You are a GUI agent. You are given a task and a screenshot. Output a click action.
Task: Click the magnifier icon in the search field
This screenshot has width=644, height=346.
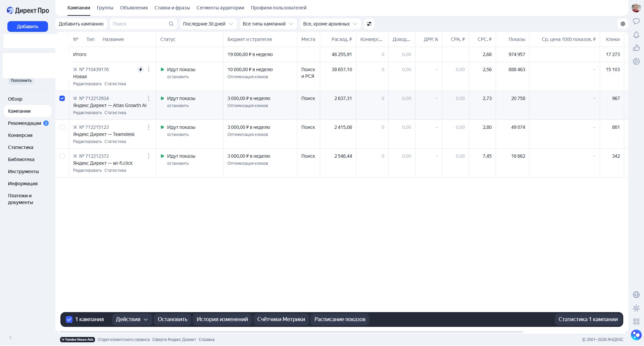click(x=171, y=24)
